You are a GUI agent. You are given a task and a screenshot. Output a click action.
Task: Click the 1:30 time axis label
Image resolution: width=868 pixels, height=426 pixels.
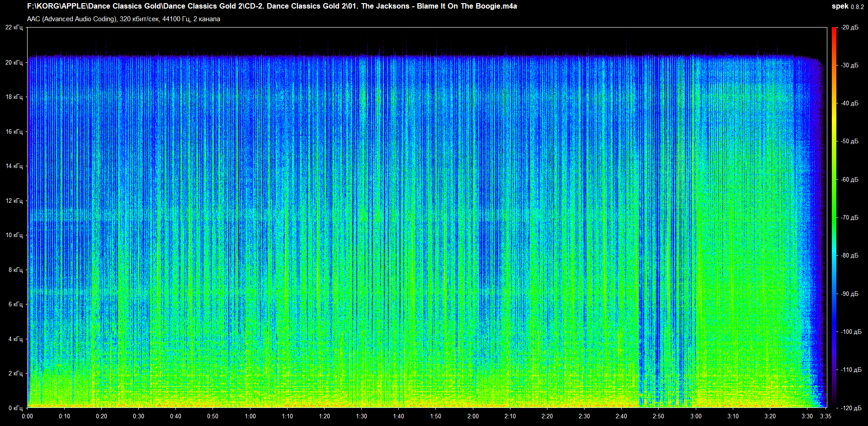coord(361,416)
